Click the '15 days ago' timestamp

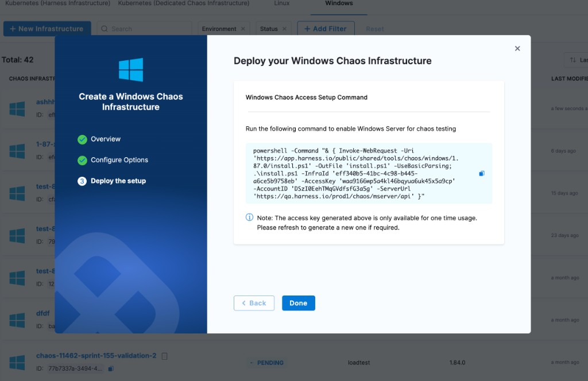[x=564, y=193]
